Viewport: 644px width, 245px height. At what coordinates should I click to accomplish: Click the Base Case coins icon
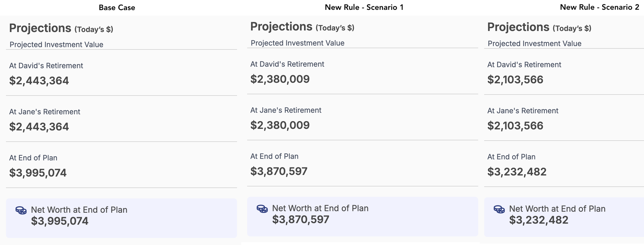tap(21, 210)
